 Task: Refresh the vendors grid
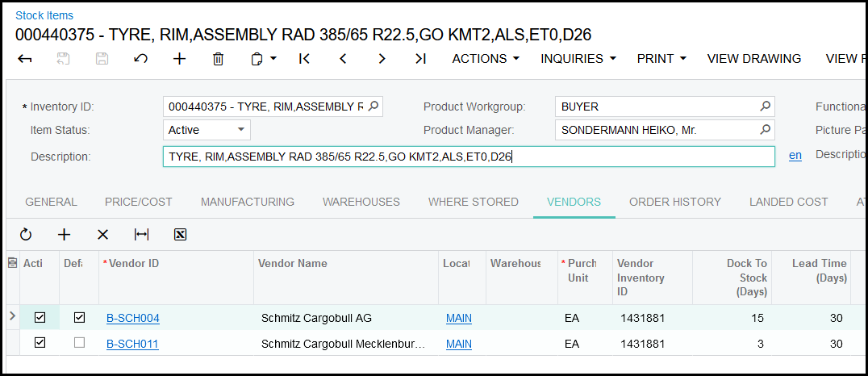(26, 235)
